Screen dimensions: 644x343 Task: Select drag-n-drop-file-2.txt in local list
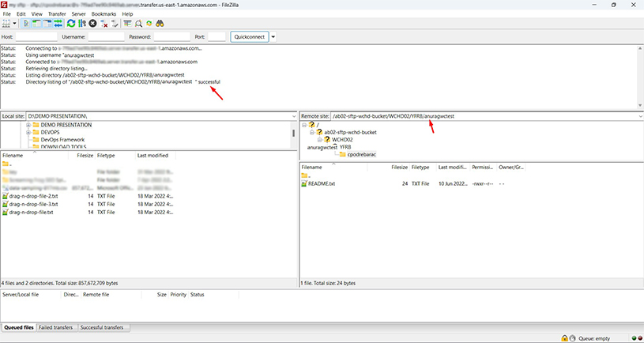(x=33, y=196)
